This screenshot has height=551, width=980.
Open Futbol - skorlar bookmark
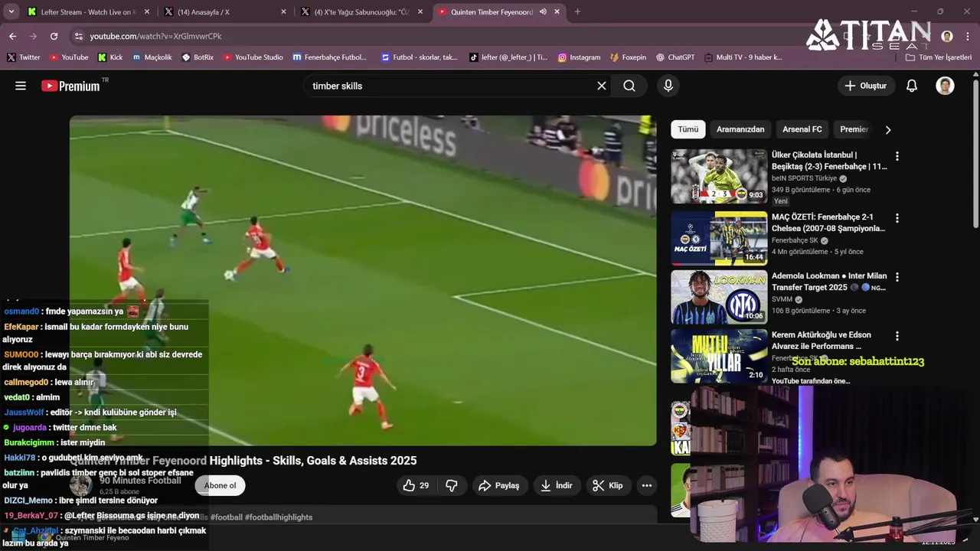419,57
